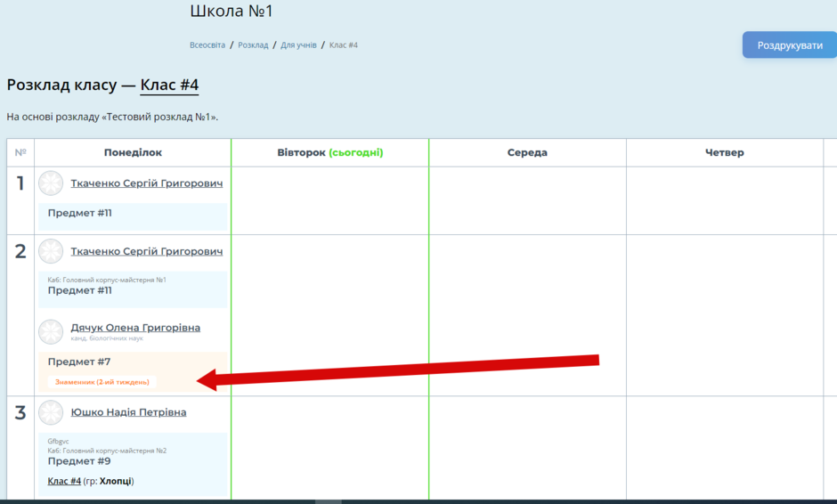Click the Тестовий розклад №1 description text
The image size is (837, 504).
(x=112, y=117)
